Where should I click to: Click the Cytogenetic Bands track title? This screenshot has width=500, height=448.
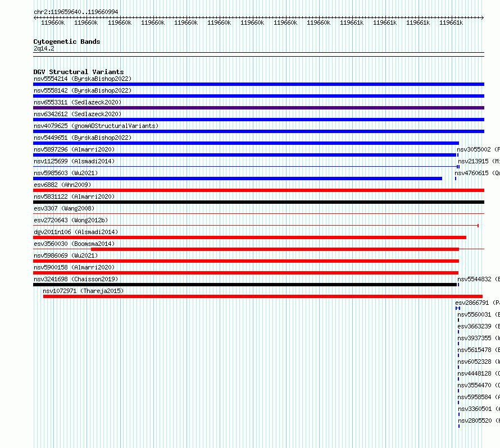[x=67, y=42]
